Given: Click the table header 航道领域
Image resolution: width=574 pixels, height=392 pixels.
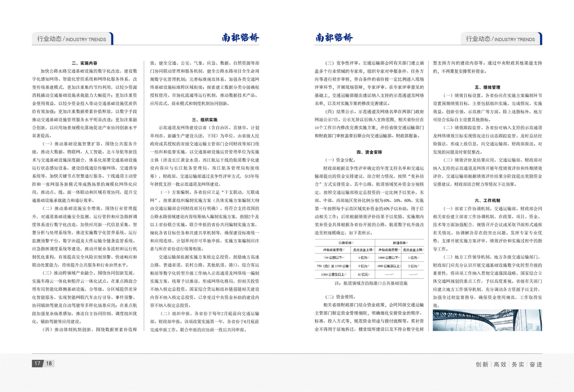Looking at the screenshot, I should point(399,243).
